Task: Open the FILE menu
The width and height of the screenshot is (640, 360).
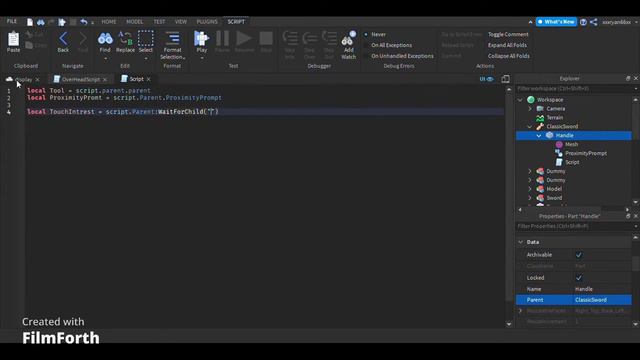Action: pos(12,21)
